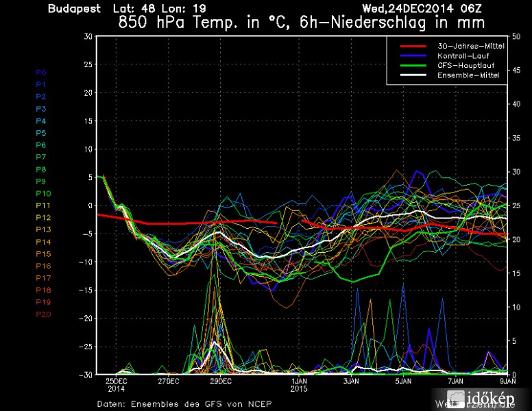This screenshot has height=411, width=532.
Task: Click the P14 ensemble member label
Action: coord(43,242)
